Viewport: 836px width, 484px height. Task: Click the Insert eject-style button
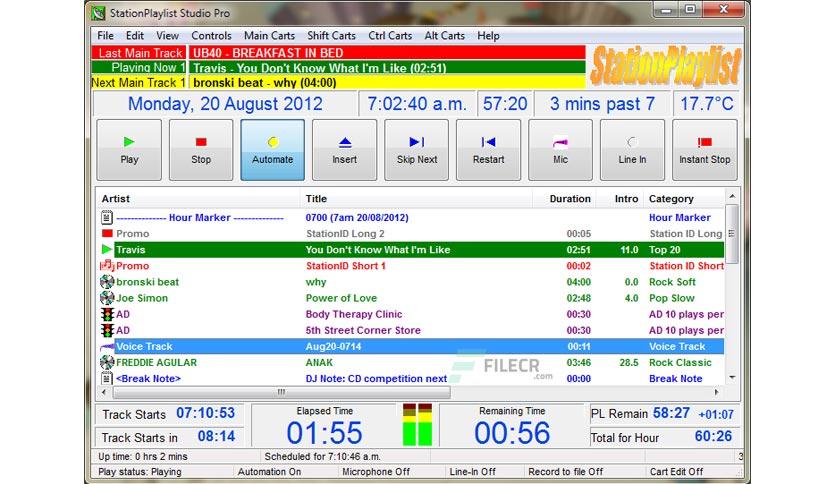point(344,150)
